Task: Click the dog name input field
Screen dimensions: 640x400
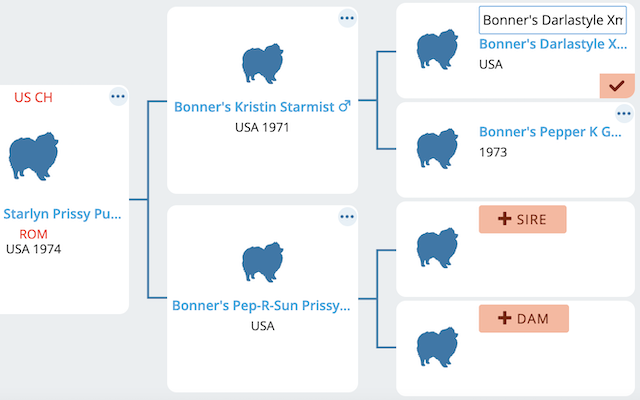Action: (x=553, y=20)
